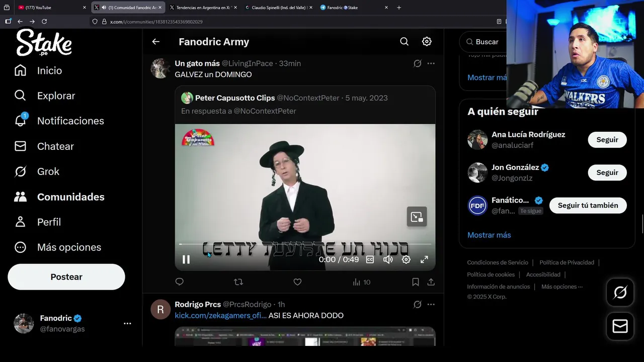Open video playback settings gear
Image resolution: width=644 pixels, height=362 pixels.
pyautogui.click(x=406, y=259)
